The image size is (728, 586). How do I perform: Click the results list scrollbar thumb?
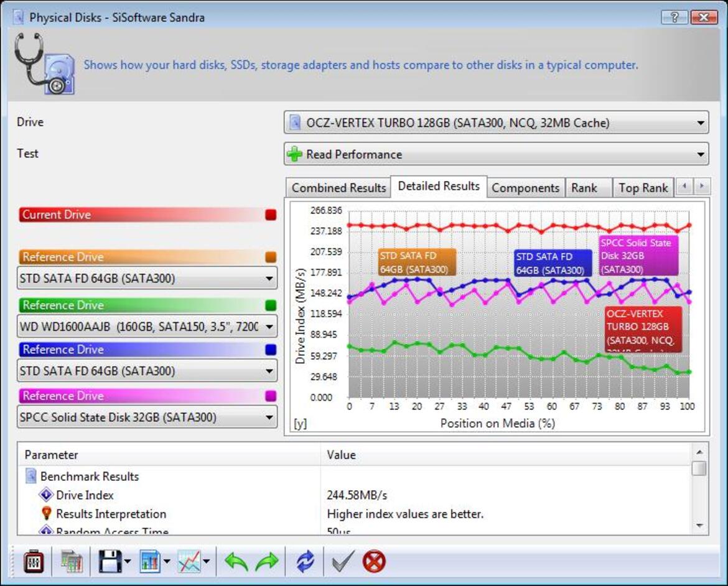[699, 468]
